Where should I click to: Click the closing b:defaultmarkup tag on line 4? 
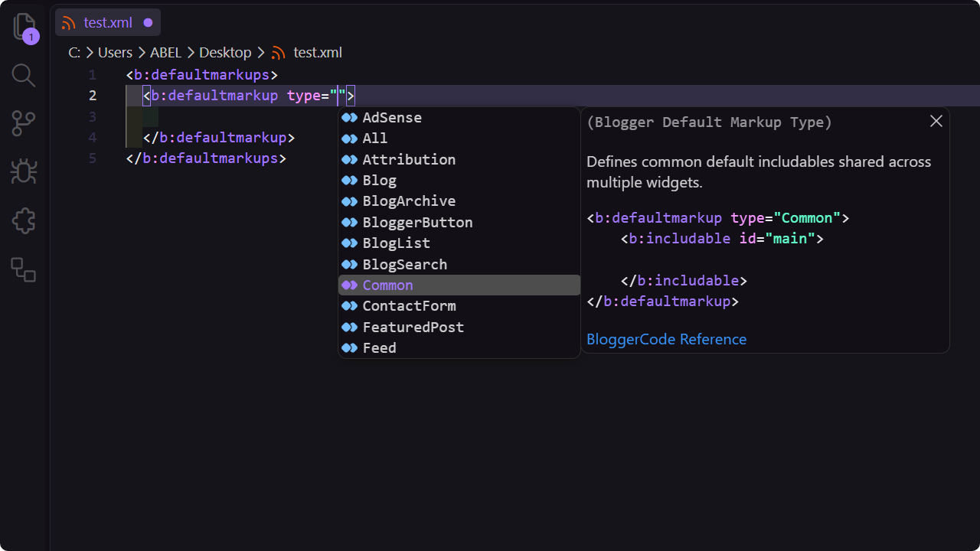[219, 138]
